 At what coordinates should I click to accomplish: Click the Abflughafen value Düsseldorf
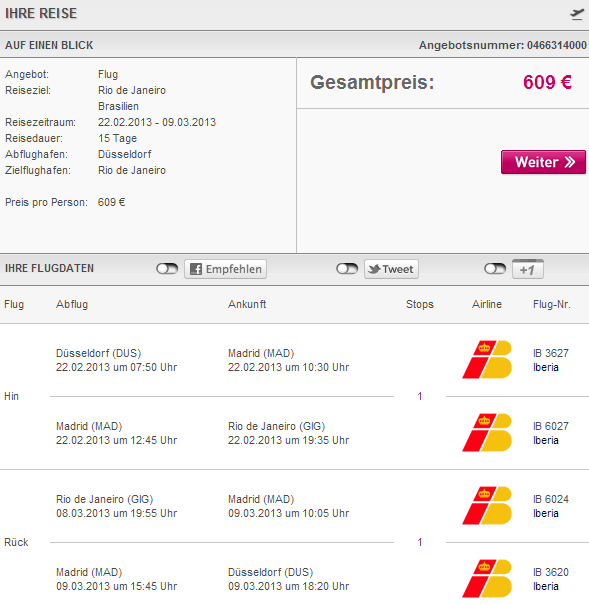tap(124, 154)
